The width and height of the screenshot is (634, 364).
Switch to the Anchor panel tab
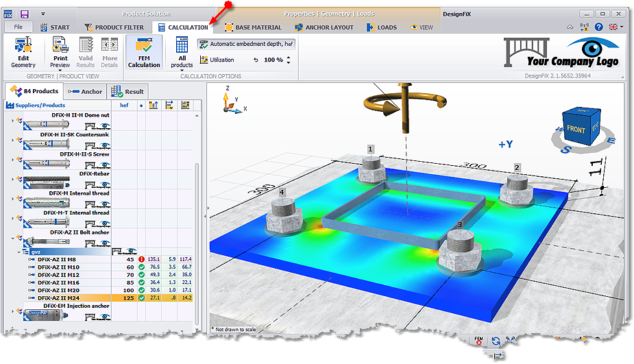(85, 92)
